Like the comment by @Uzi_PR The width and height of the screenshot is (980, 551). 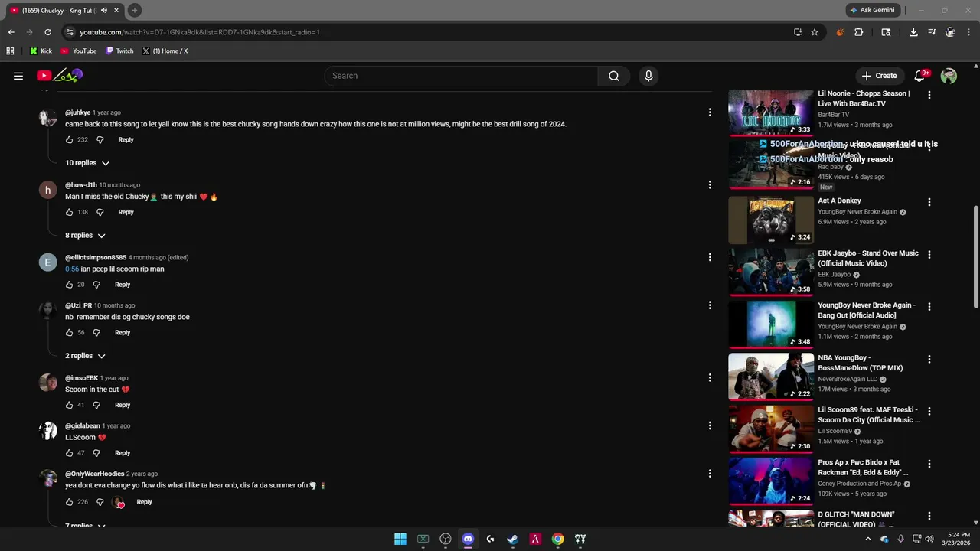(69, 333)
